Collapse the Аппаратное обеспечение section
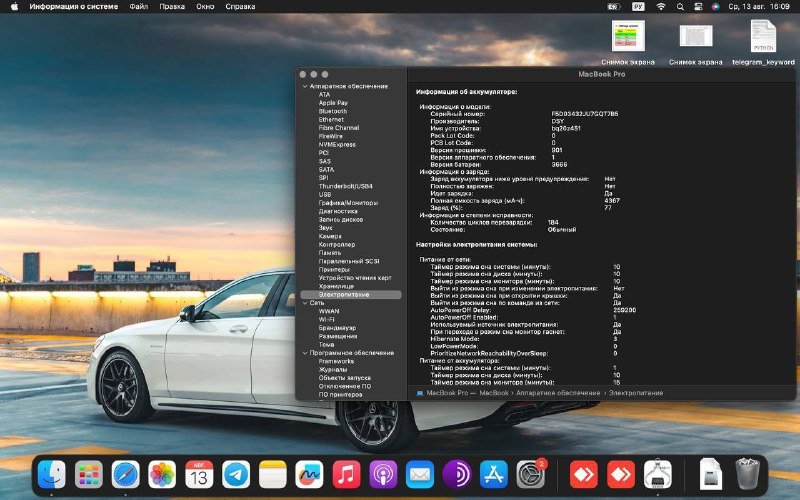Screen dimensions: 800x500 (x=305, y=86)
